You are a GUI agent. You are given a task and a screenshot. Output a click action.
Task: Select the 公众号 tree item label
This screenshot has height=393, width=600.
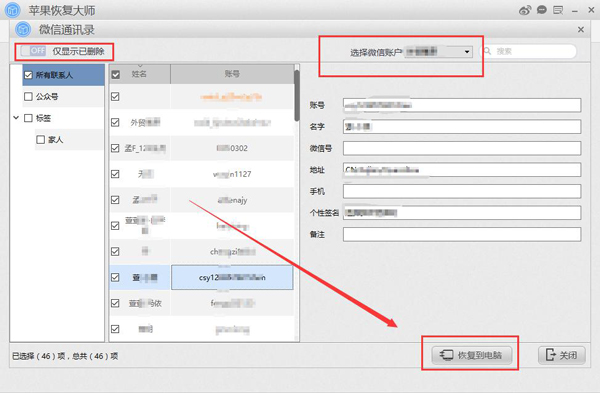[x=47, y=96]
